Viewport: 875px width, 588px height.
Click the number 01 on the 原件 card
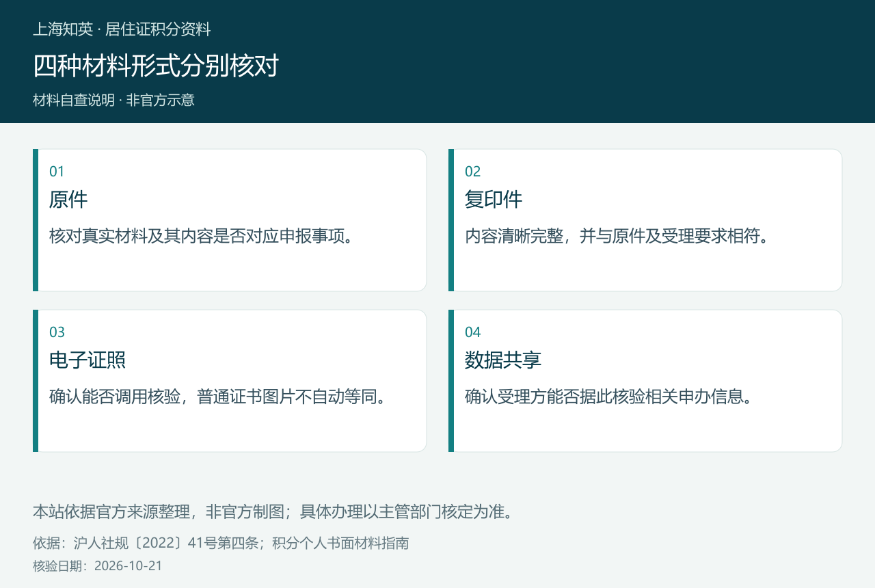[57, 172]
